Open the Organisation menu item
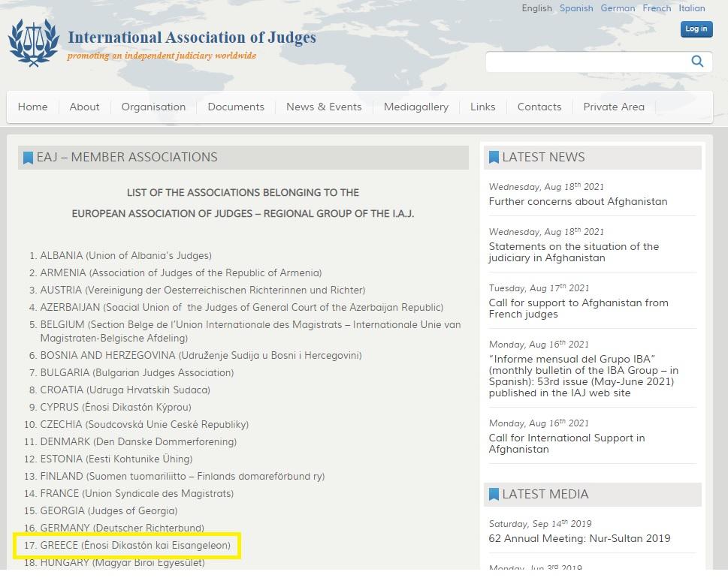Screen dimensions: 728x578 click(x=153, y=107)
